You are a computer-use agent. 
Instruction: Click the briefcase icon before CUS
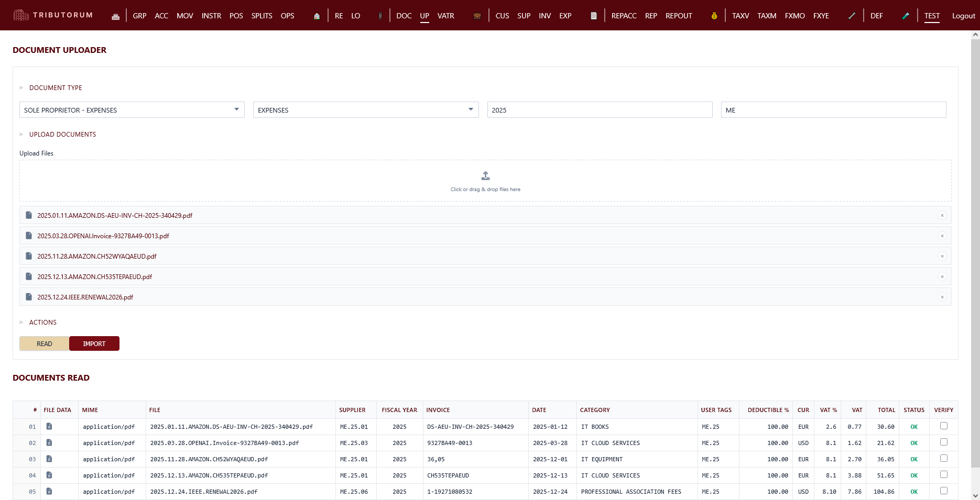point(477,16)
